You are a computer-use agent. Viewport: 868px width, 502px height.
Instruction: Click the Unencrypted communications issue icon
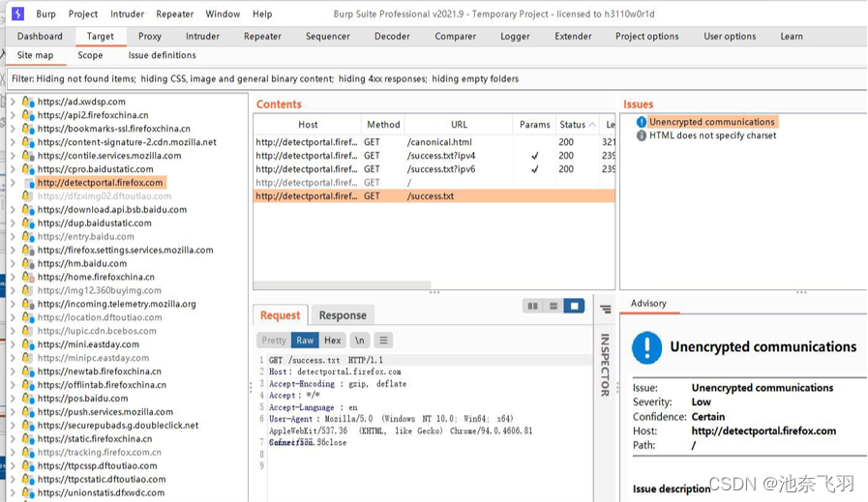[x=641, y=122]
